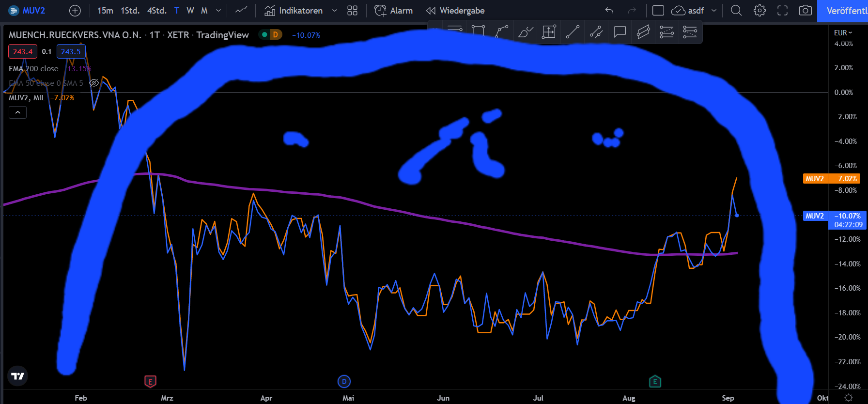Click the dividend marker on timeline
This screenshot has height=404, width=868.
[x=344, y=382]
